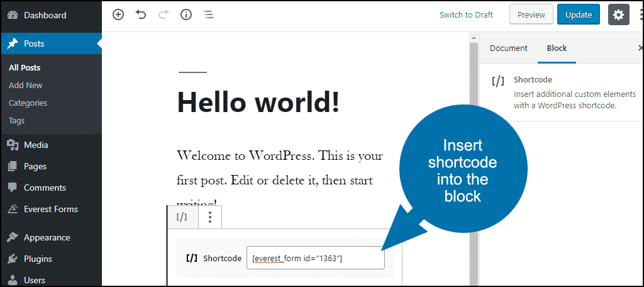Switch to the Block tab
The image size is (644, 287).
pos(557,48)
